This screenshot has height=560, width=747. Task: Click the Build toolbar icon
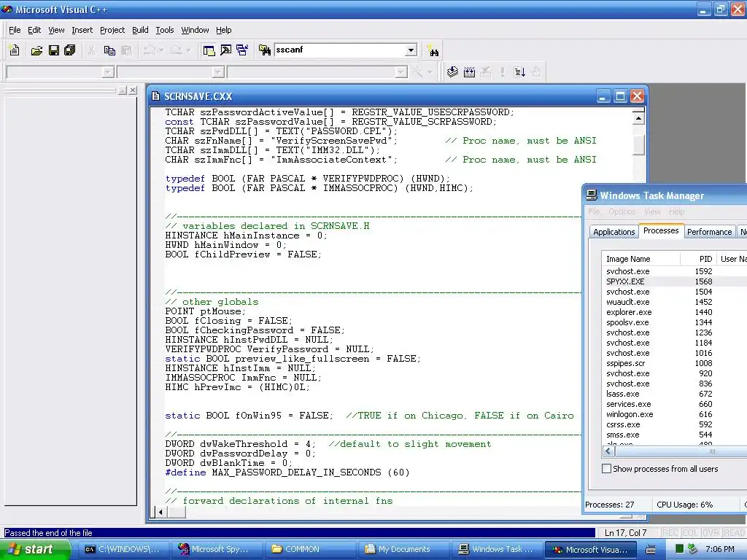tap(469, 72)
